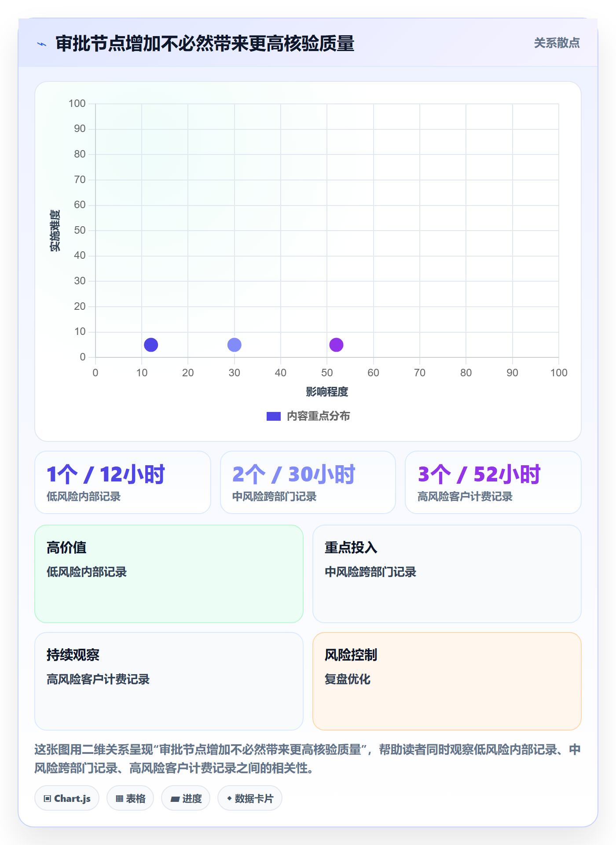
Task: Click 中风险跨部门记录 under the 2个 stat
Action: pyautogui.click(x=275, y=497)
